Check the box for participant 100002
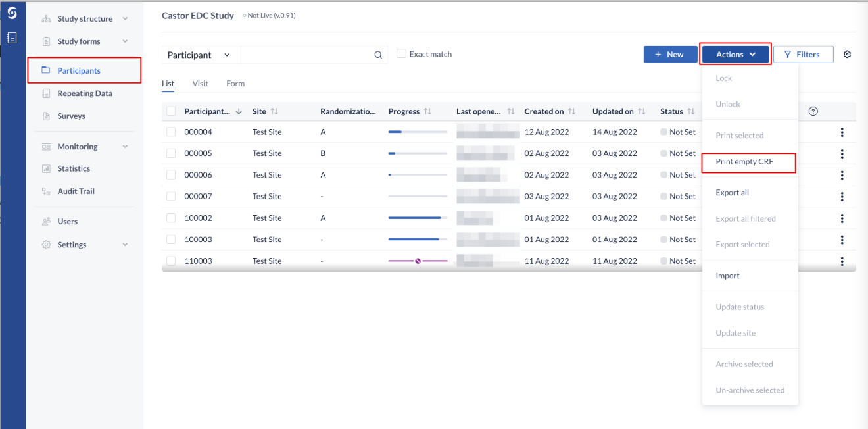This screenshot has width=868, height=429. click(171, 218)
